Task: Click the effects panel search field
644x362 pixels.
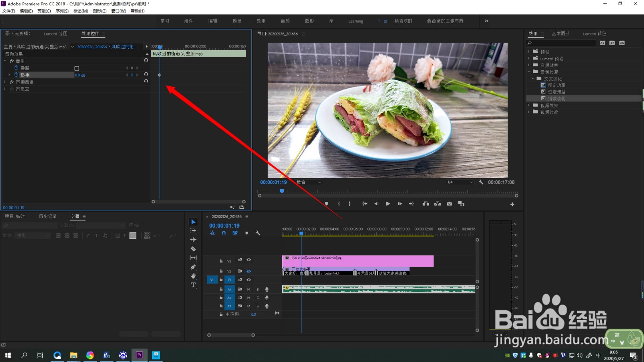Action: (x=561, y=43)
